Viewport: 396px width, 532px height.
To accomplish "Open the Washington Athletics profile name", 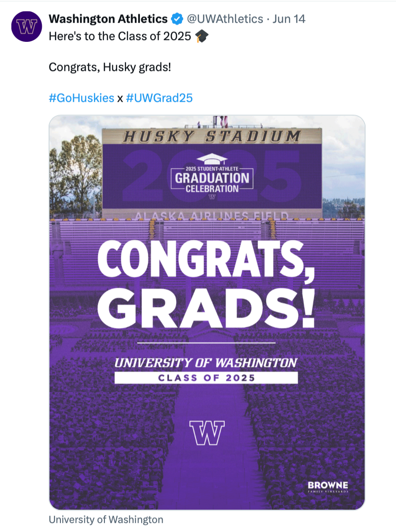I will point(108,19).
